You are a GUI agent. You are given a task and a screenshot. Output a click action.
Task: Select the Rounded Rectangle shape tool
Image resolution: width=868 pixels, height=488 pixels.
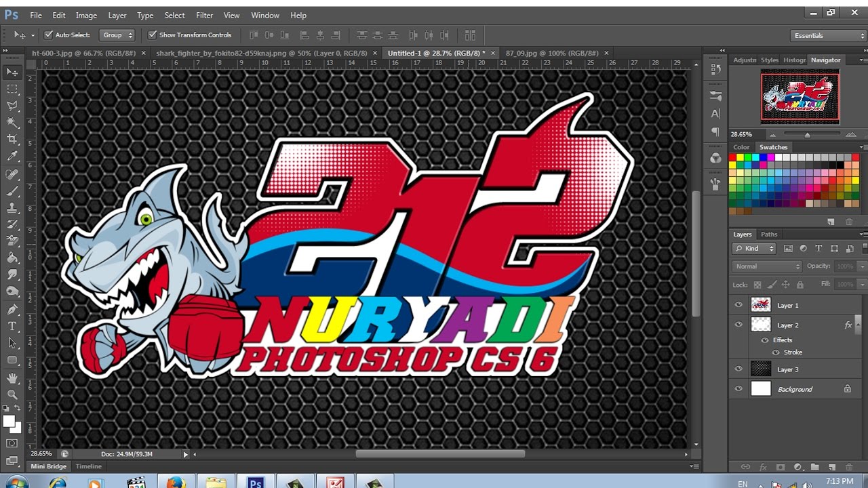pos(12,360)
